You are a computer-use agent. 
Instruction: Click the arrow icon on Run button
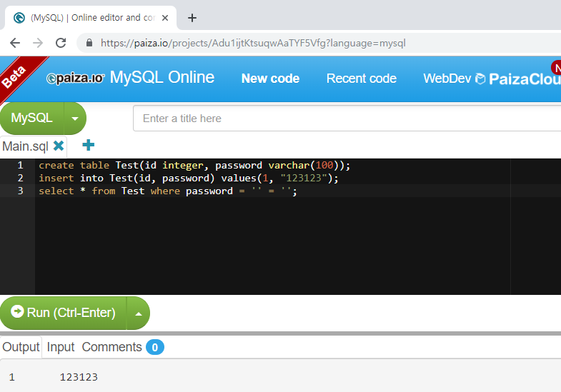(17, 311)
